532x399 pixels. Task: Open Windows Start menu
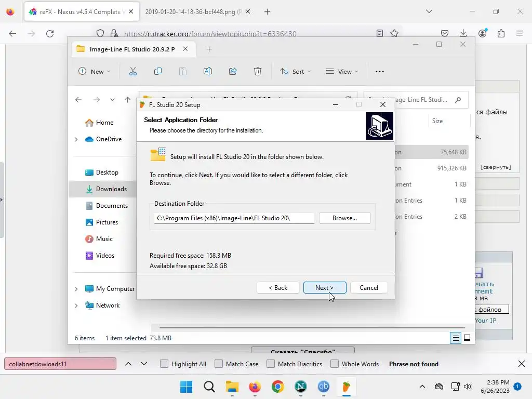186,387
